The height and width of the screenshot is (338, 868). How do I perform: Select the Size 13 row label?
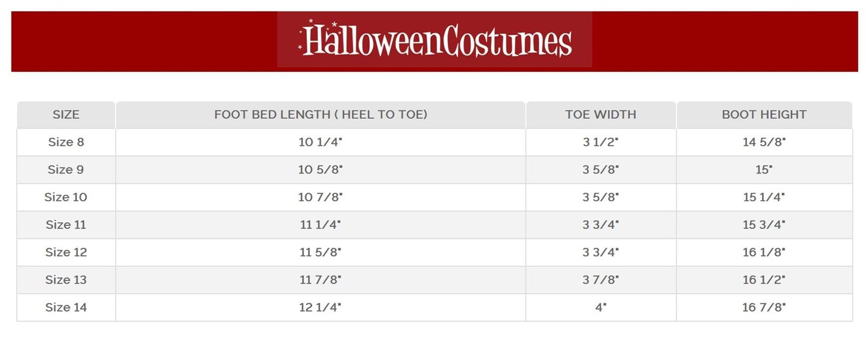pyautogui.click(x=66, y=280)
